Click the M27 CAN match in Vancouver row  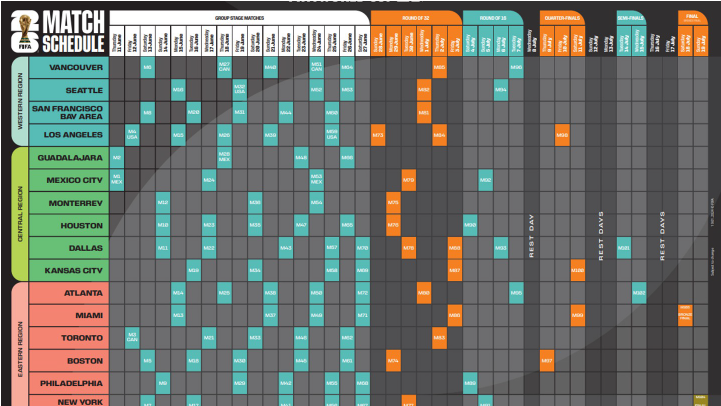click(224, 67)
